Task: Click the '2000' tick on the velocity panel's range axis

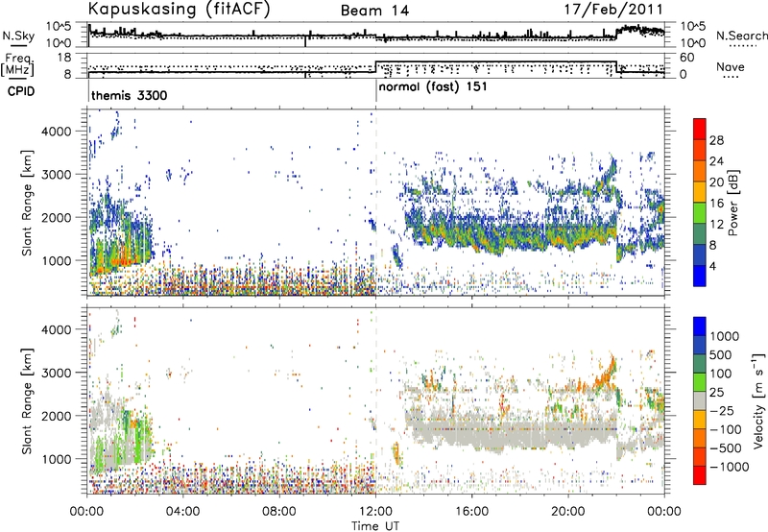Action: tap(57, 416)
